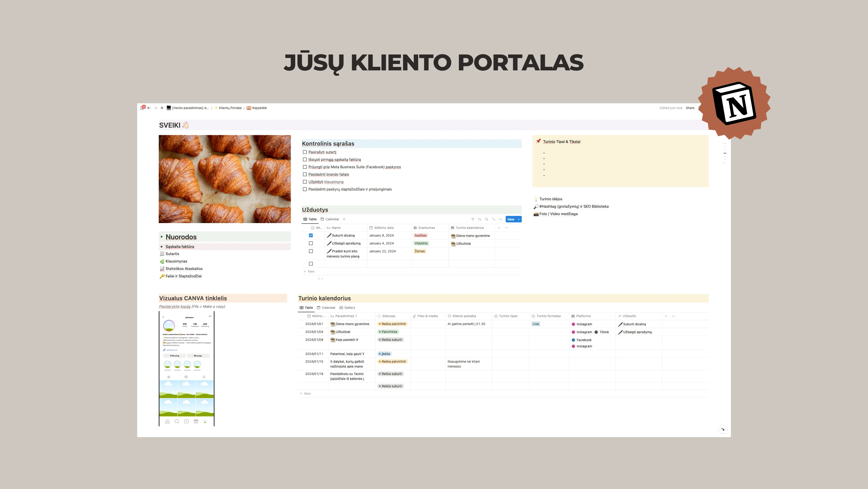Open the Canva Instagram grid preview thumbnail
Screen dimensions: 868x489
(x=187, y=369)
